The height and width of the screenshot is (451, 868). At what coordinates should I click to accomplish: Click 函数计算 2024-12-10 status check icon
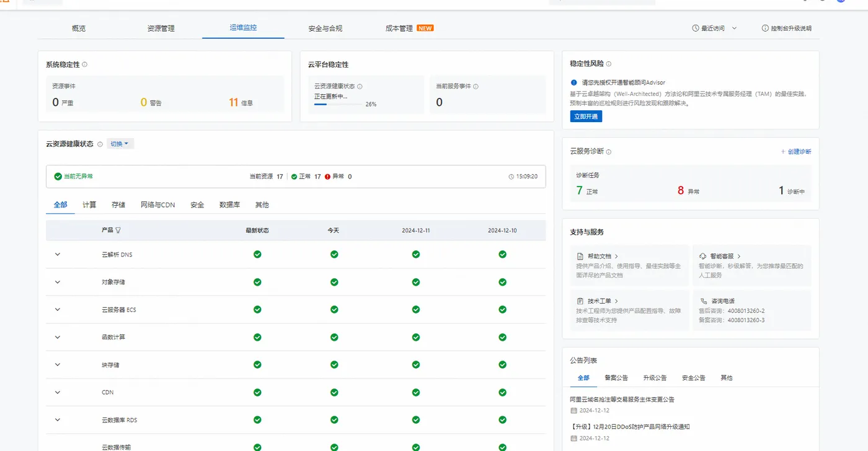pos(502,337)
